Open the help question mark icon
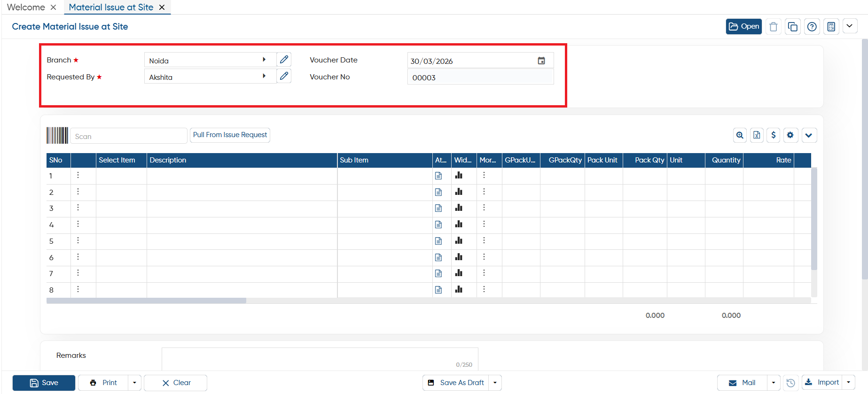868x394 pixels. [812, 27]
